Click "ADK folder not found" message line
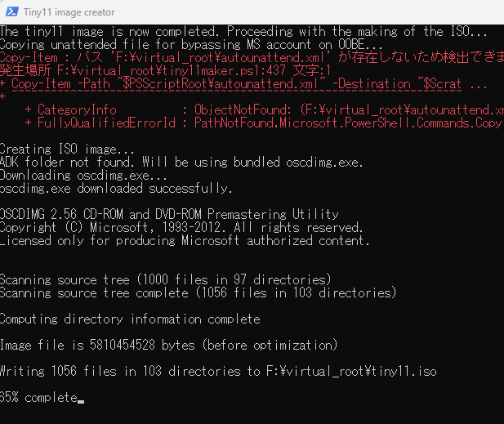Viewport: 504px width, 424px height. (x=181, y=162)
